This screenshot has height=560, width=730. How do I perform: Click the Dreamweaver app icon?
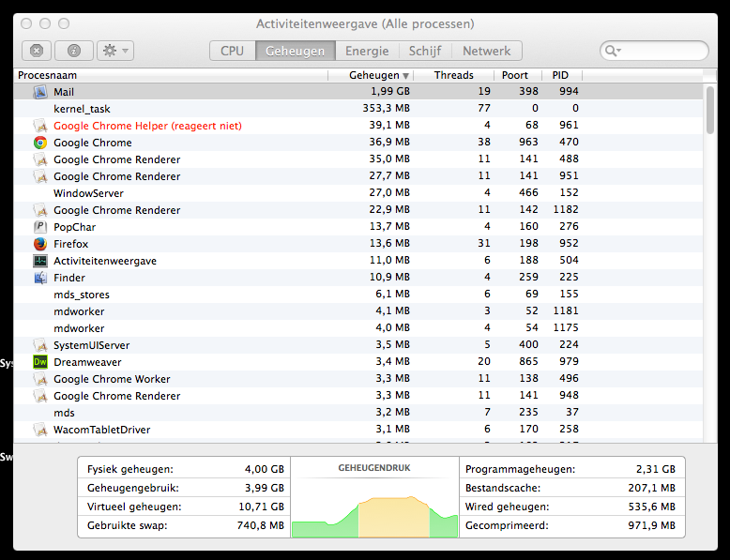(40, 362)
